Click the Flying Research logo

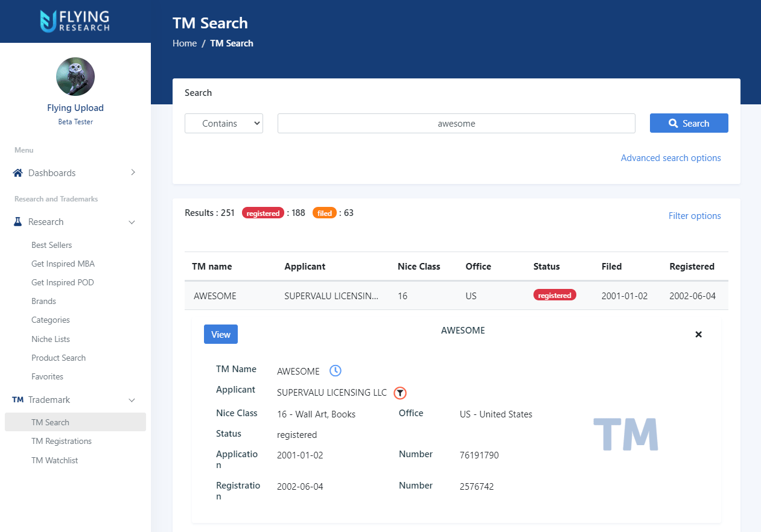(x=75, y=21)
